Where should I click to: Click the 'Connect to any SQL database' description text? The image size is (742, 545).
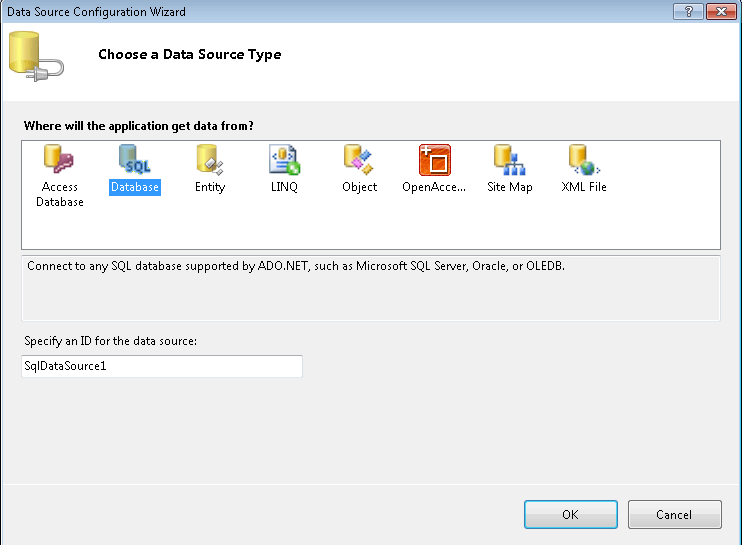pos(296,266)
